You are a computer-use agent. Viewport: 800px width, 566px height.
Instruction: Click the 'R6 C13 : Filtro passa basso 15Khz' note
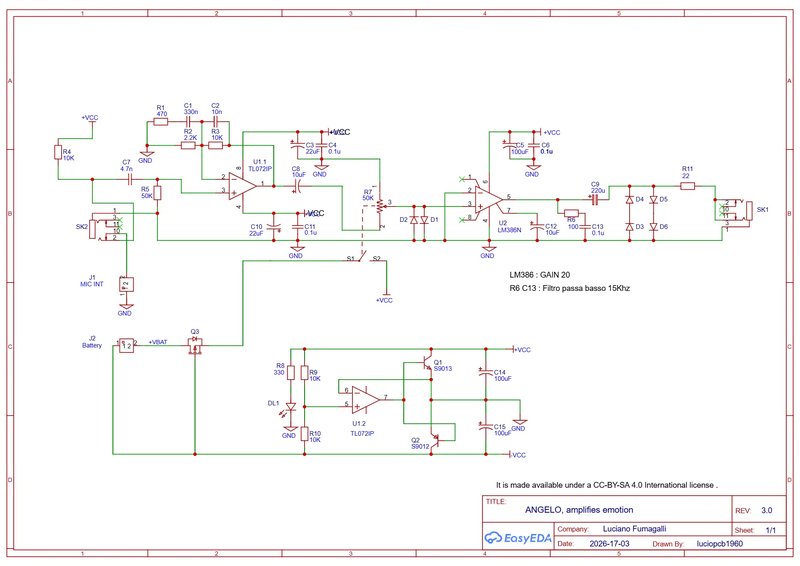(x=569, y=288)
